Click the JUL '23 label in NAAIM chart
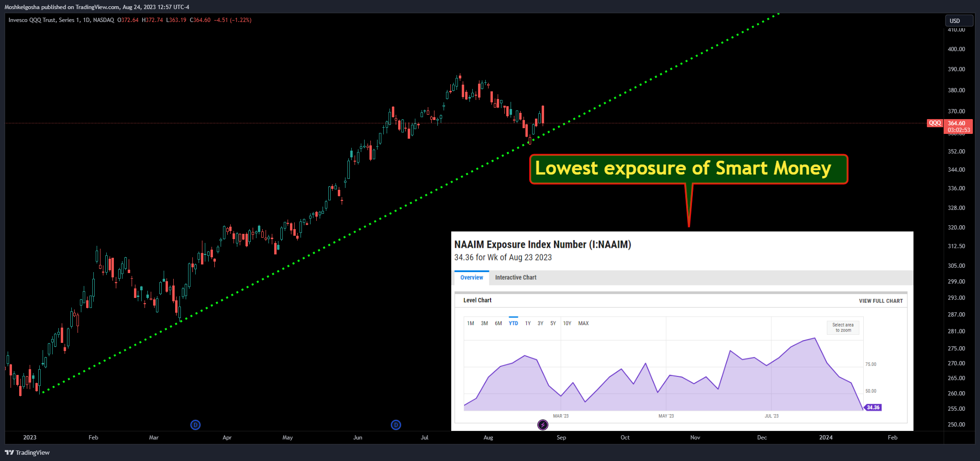This screenshot has width=980, height=461. pyautogui.click(x=771, y=416)
